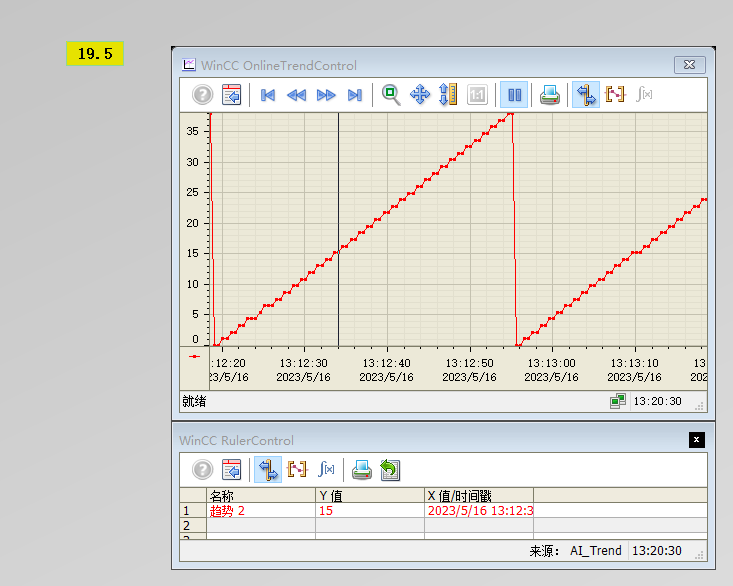This screenshot has width=733, height=586.
Task: Click the connection status icon in trend status bar
Action: [618, 401]
